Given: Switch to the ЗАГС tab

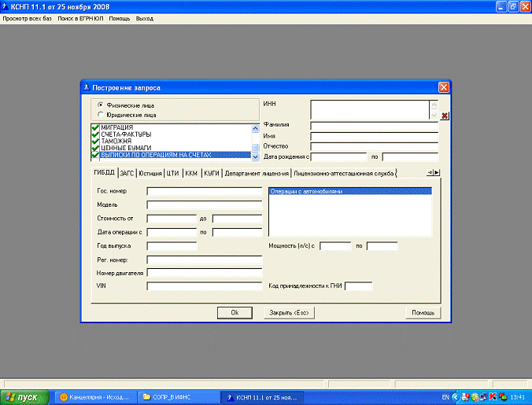Looking at the screenshot, I should [127, 173].
